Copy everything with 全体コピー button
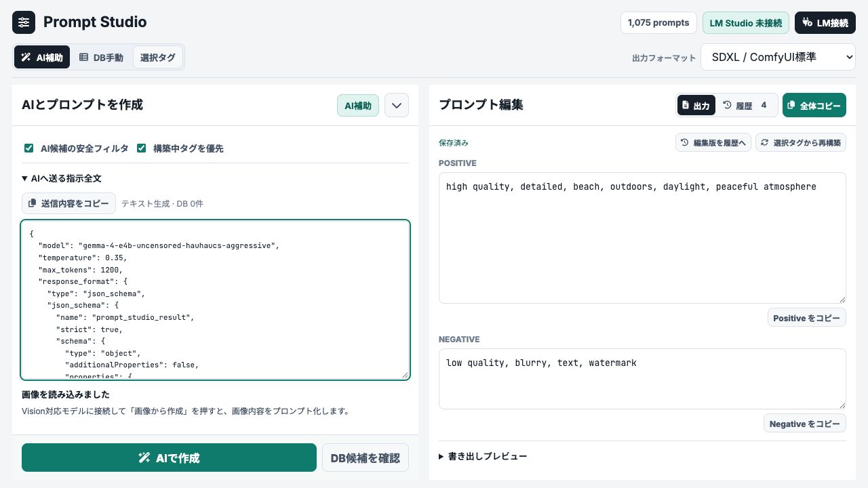This screenshot has height=488, width=868. point(814,105)
